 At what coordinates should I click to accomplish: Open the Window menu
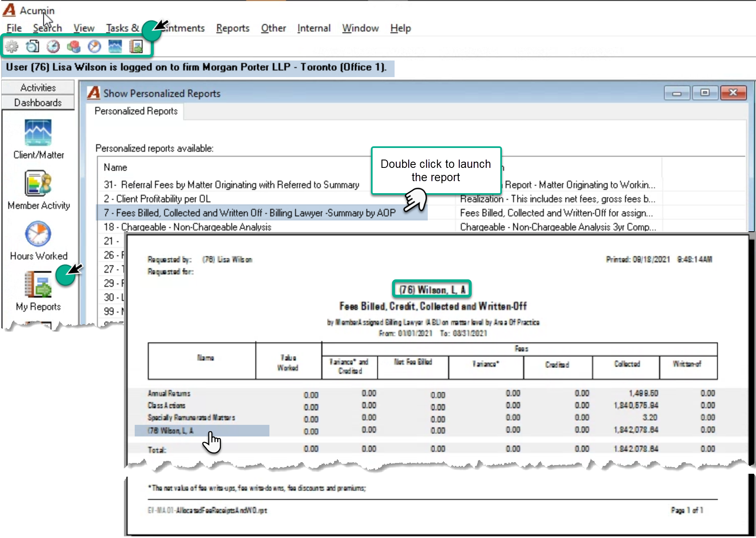point(360,28)
